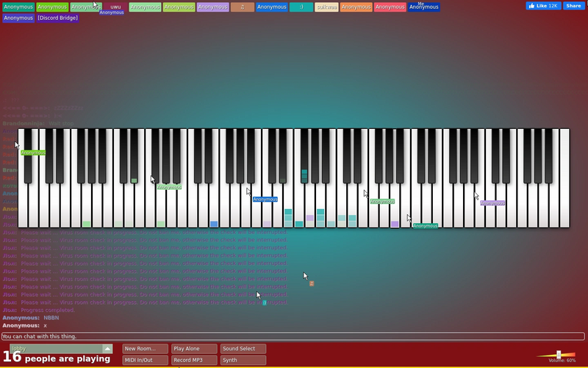The height and width of the screenshot is (368, 588).
Task: Click the volume slider handle
Action: pos(559,355)
